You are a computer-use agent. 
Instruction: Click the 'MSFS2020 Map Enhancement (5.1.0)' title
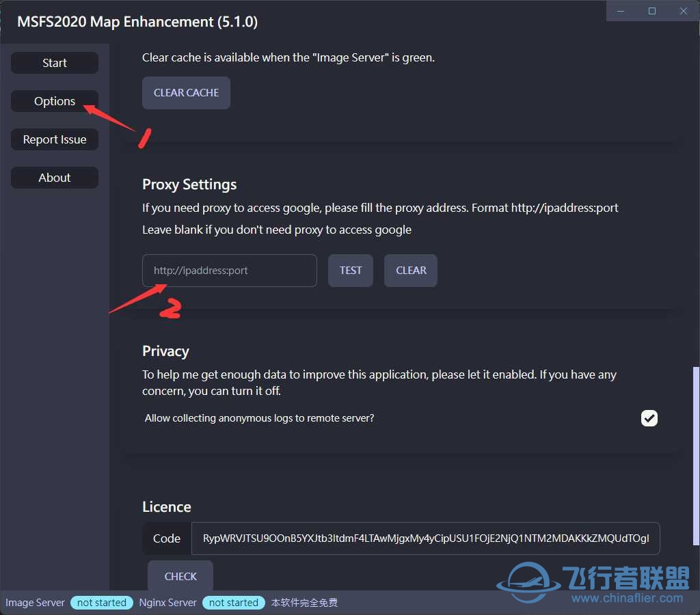pyautogui.click(x=137, y=22)
